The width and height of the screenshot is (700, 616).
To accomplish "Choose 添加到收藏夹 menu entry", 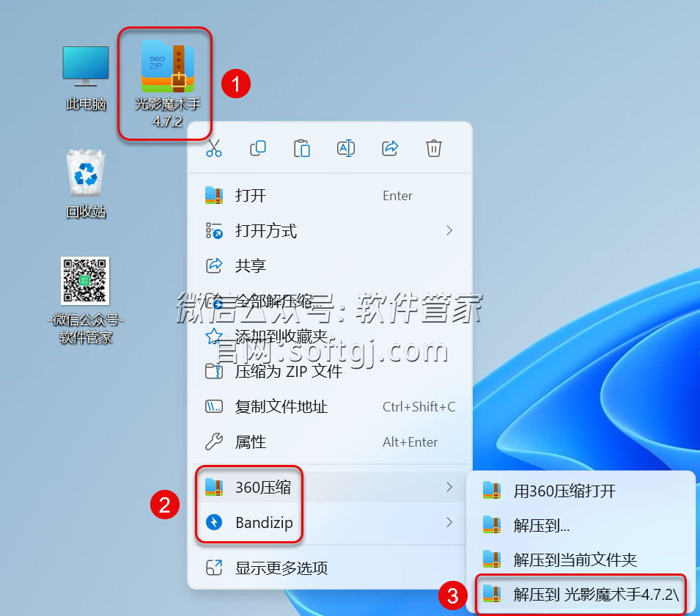I will [330, 337].
